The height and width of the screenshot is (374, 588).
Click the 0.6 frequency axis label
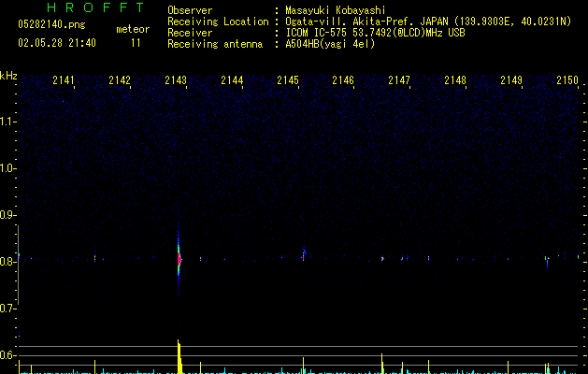pos(7,355)
